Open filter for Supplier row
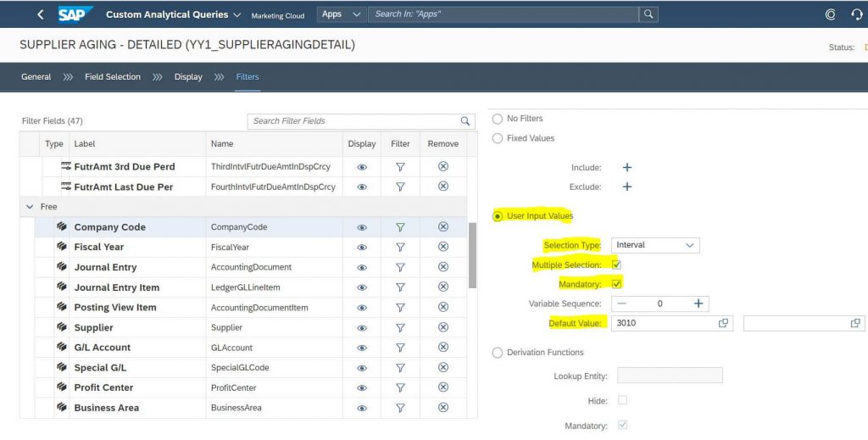 (x=400, y=327)
